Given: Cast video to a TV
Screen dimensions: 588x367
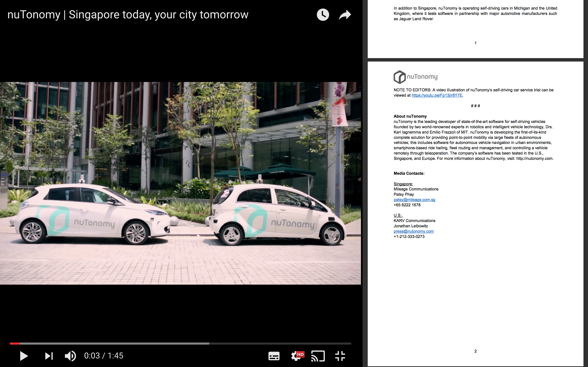Looking at the screenshot, I should [x=318, y=356].
